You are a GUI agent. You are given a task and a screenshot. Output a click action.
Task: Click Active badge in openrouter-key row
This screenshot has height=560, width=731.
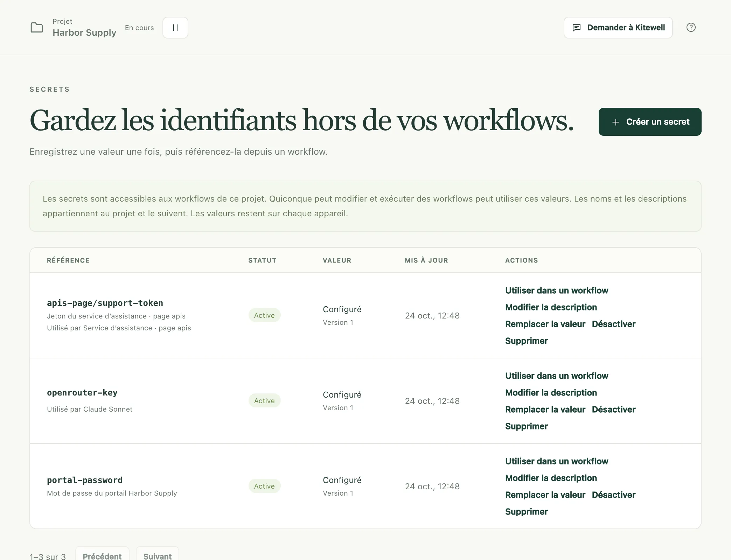[x=264, y=401]
